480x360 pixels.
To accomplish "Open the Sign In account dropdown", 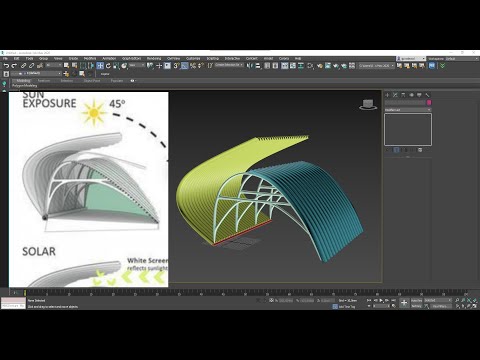I will pyautogui.click(x=411, y=58).
